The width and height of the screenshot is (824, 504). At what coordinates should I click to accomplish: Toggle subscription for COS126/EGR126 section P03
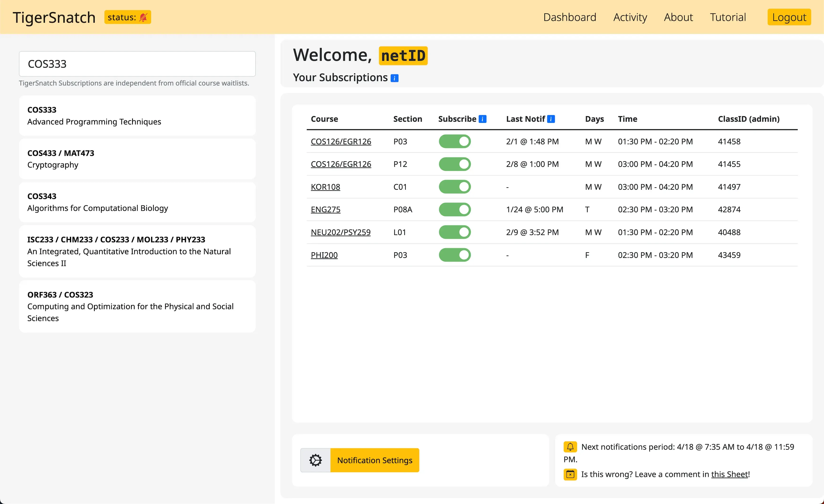(x=454, y=141)
